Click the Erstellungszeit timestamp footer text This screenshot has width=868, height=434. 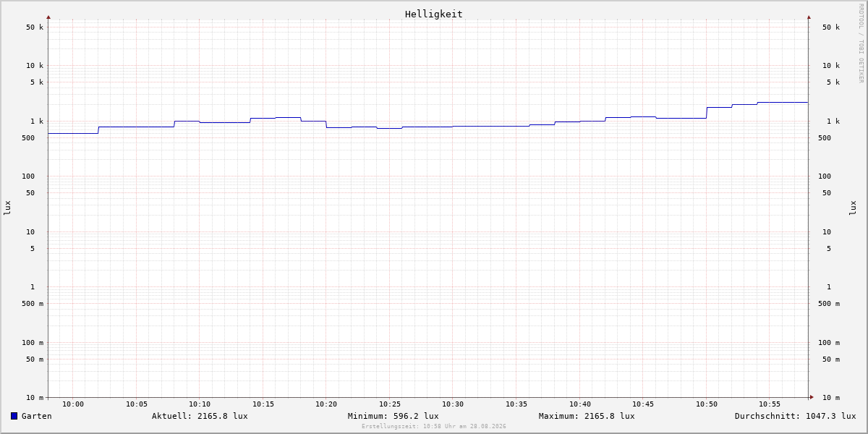point(434,427)
